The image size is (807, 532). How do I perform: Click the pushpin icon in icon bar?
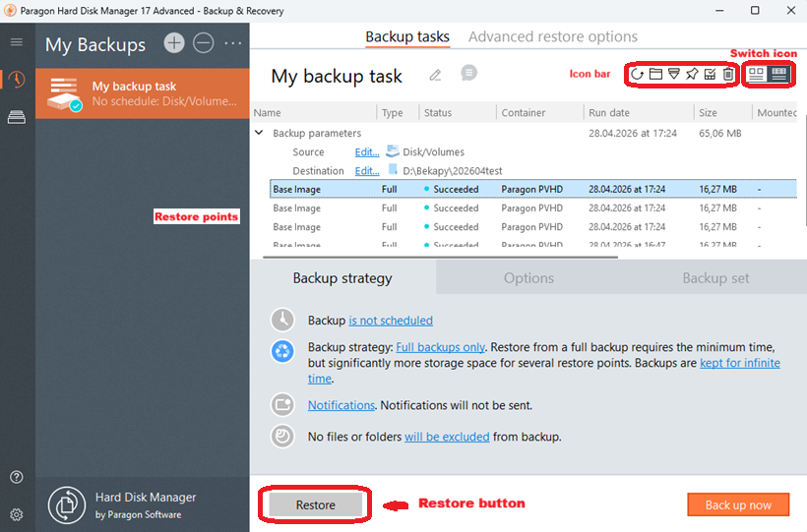[692, 74]
